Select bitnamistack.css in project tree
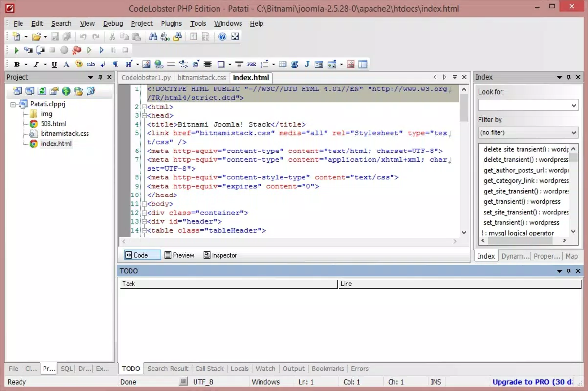Image resolution: width=588 pixels, height=391 pixels. (x=65, y=133)
